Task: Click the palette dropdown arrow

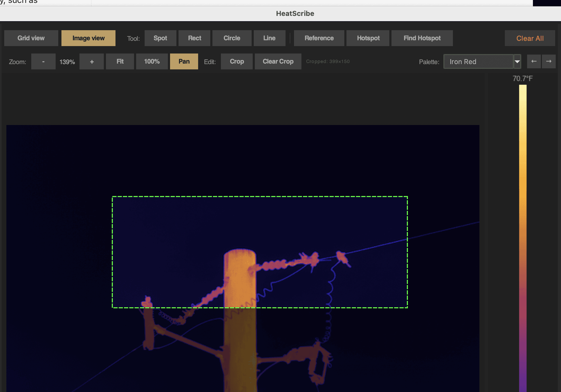Action: pyautogui.click(x=517, y=61)
